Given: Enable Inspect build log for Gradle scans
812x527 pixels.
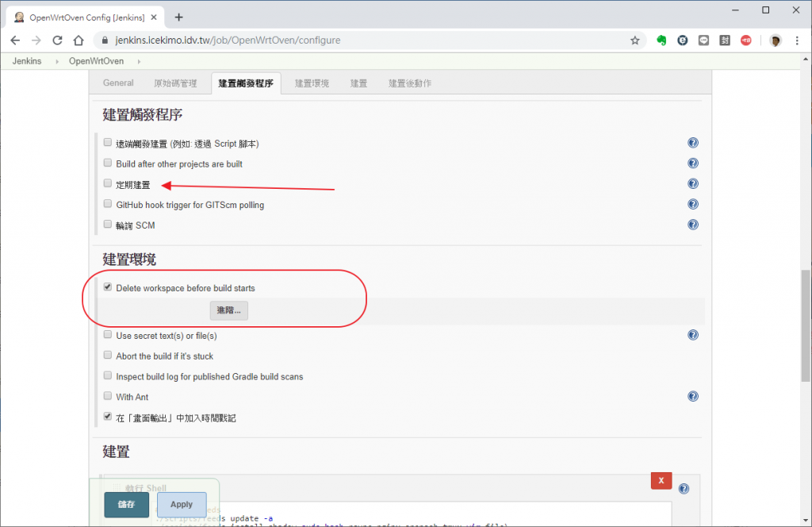Looking at the screenshot, I should click(108, 375).
